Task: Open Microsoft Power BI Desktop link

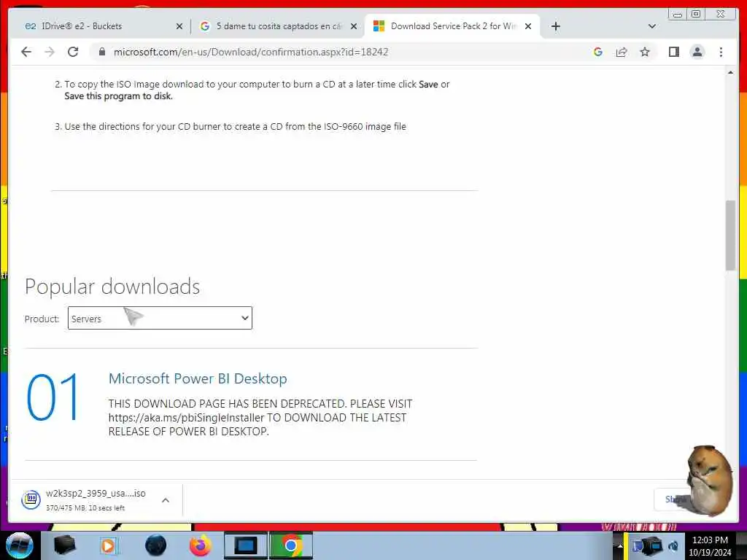Action: click(x=198, y=378)
